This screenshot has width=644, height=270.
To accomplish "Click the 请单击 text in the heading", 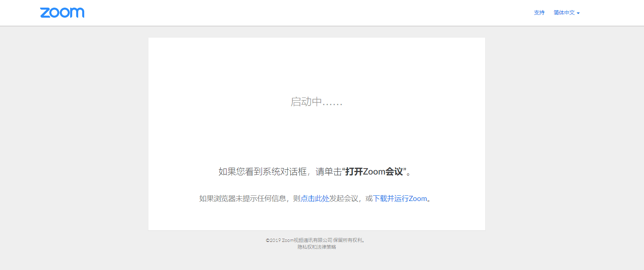I will pos(328,172).
